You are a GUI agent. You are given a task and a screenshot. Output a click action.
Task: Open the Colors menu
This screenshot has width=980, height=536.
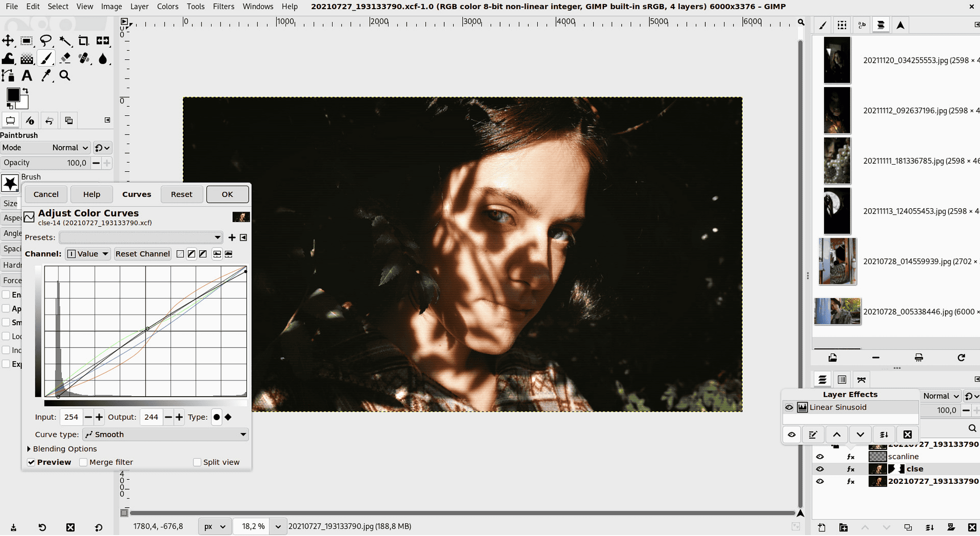pos(167,7)
